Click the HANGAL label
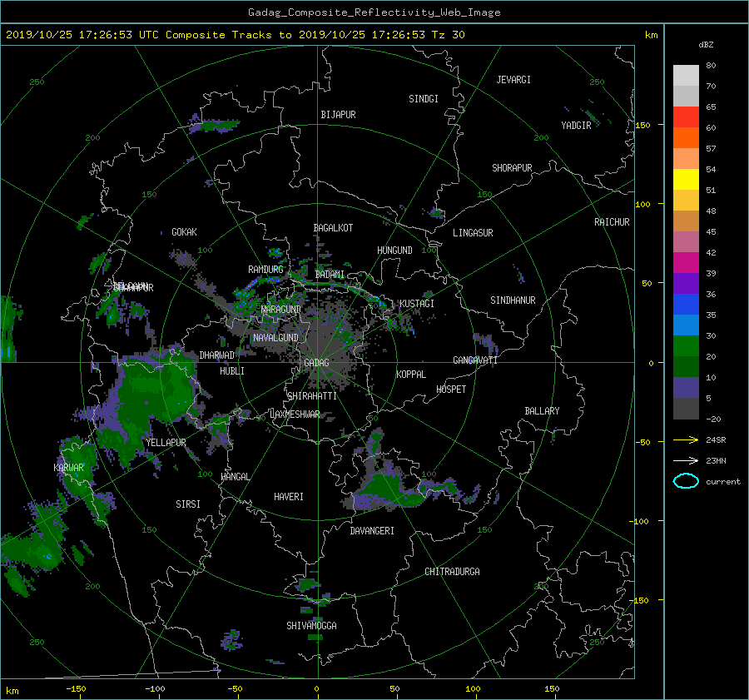Image resolution: width=749 pixels, height=700 pixels. coord(235,477)
